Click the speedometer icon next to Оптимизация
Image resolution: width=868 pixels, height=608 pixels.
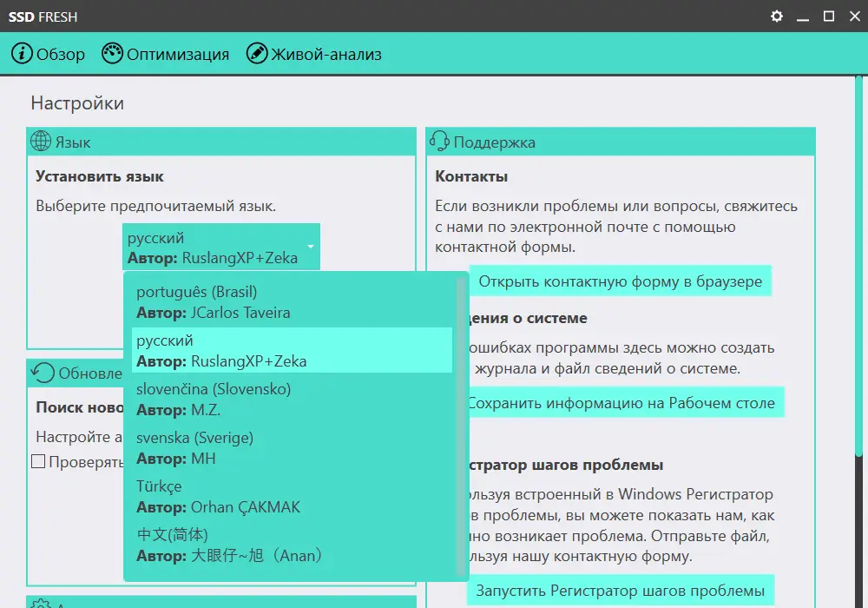[x=113, y=53]
